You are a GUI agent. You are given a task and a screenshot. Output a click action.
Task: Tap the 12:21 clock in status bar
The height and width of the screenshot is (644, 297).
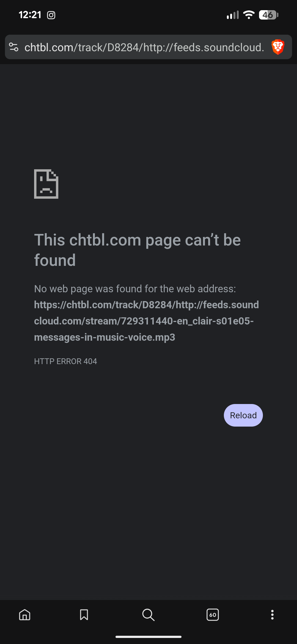(30, 15)
